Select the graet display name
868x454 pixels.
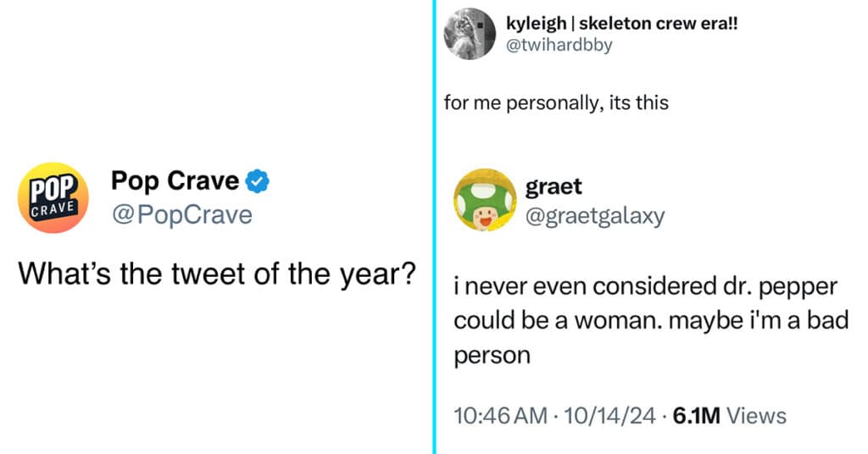(554, 187)
